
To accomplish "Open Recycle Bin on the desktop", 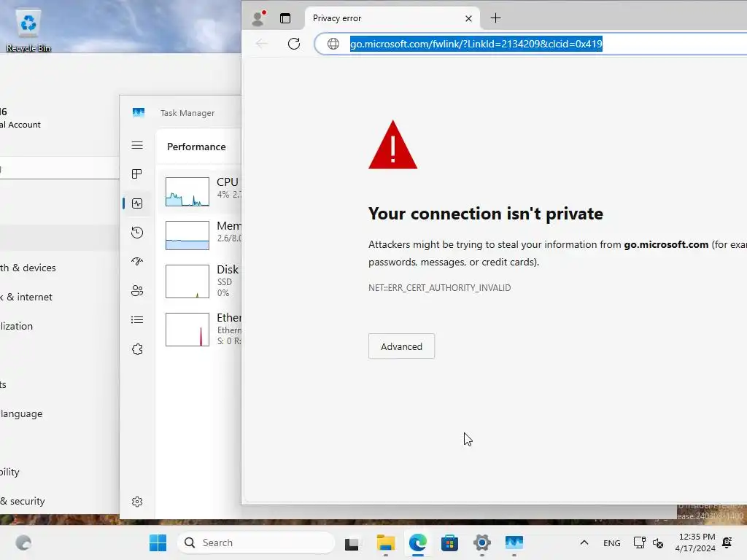I will pyautogui.click(x=28, y=31).
